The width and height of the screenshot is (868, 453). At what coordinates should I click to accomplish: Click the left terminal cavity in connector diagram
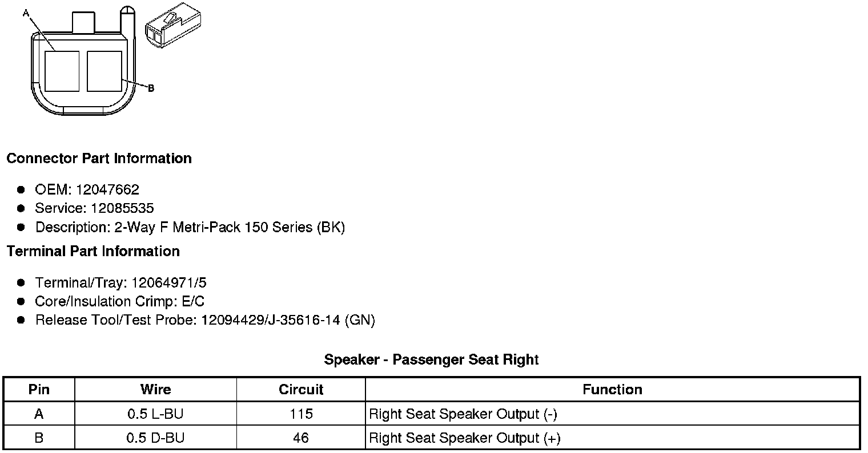pos(62,71)
